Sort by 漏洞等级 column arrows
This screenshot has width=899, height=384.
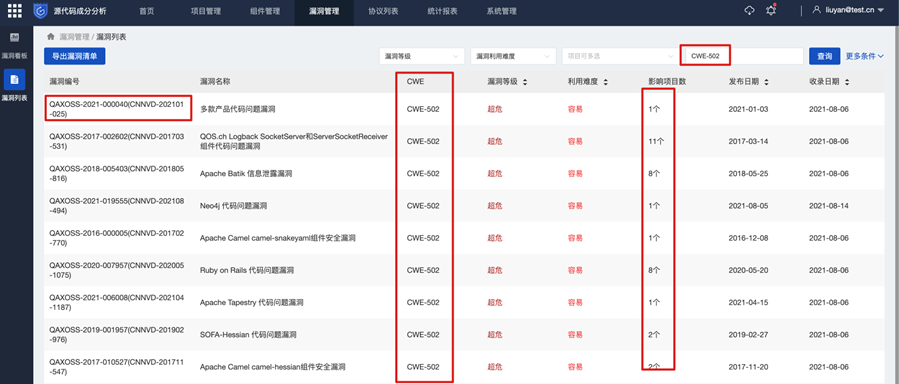click(x=525, y=83)
